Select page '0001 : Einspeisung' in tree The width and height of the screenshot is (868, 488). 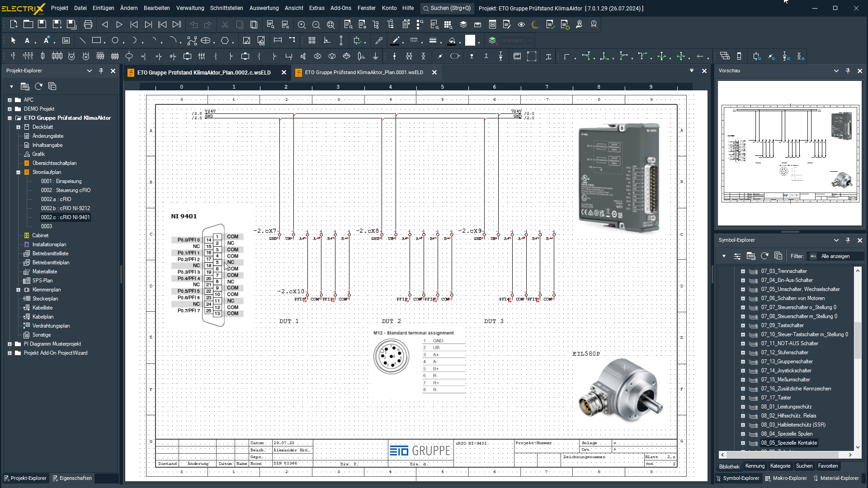tap(61, 181)
